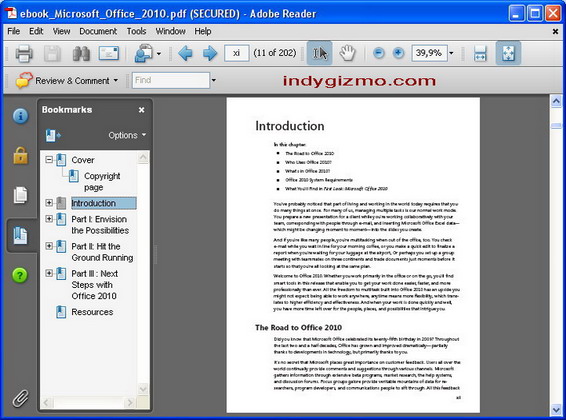Open Search with the binoculars icon
Image resolution: width=566 pixels, height=420 pixels.
click(81, 53)
